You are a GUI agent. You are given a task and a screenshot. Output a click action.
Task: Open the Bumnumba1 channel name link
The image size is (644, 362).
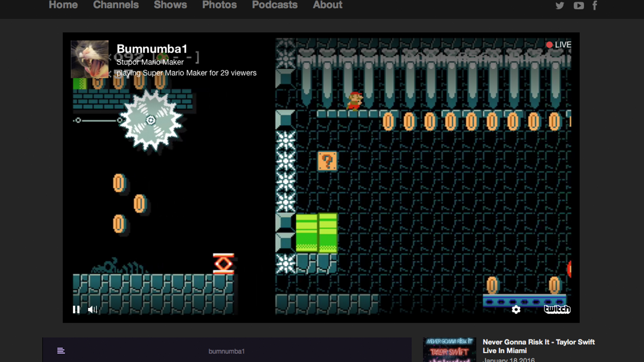click(152, 49)
